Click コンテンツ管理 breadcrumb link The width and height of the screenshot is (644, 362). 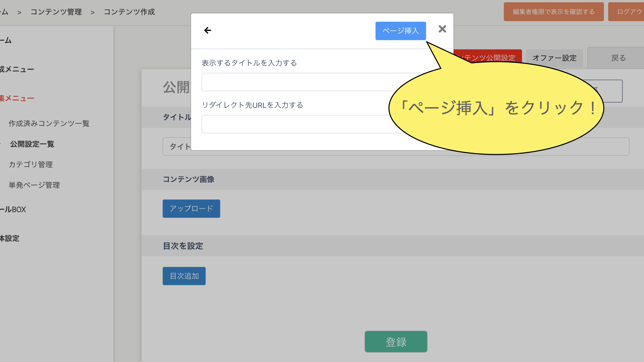(x=56, y=12)
